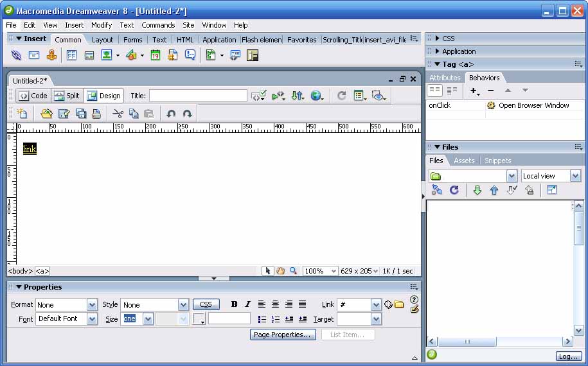Click the Put Files blue up arrow
The image size is (588, 366).
494,190
